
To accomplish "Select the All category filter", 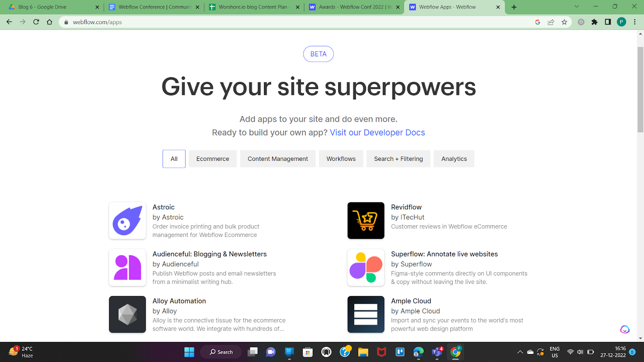I will 174,159.
